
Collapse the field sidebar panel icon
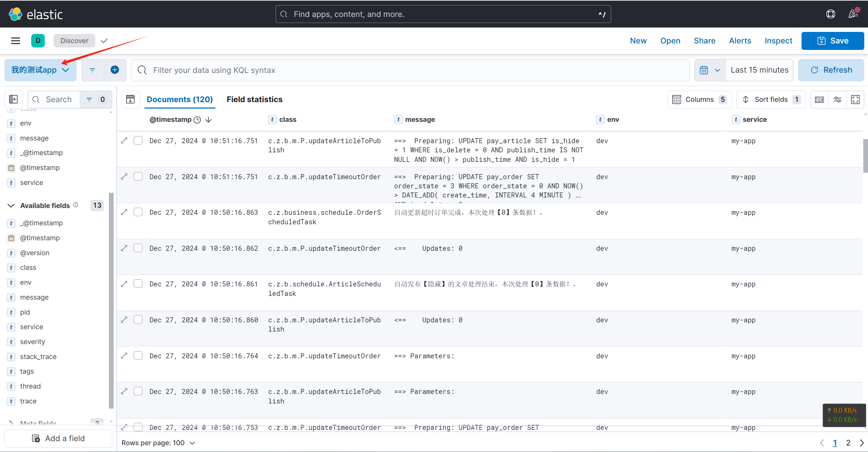tap(13, 99)
